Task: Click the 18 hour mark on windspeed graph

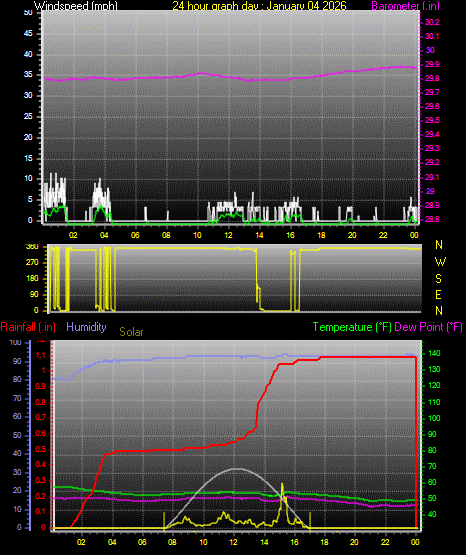Action: (321, 235)
